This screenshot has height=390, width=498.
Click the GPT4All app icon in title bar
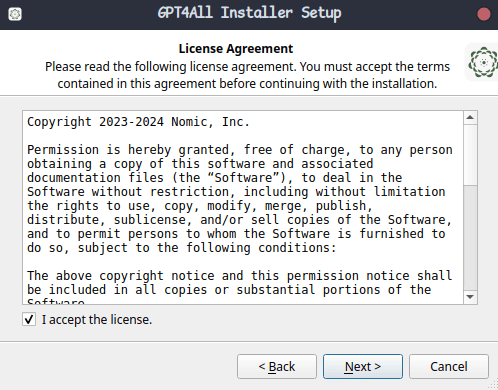click(x=15, y=14)
